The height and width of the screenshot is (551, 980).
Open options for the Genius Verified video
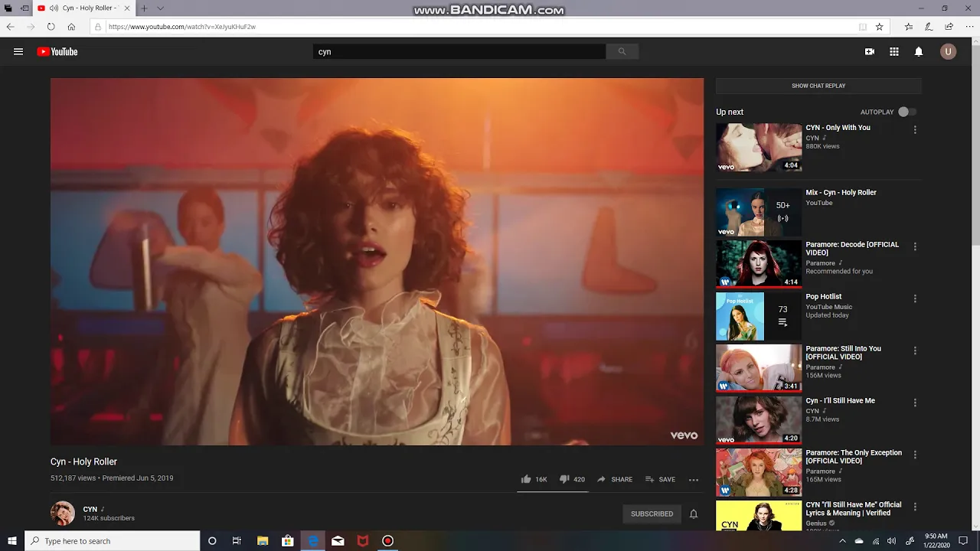coord(915,507)
